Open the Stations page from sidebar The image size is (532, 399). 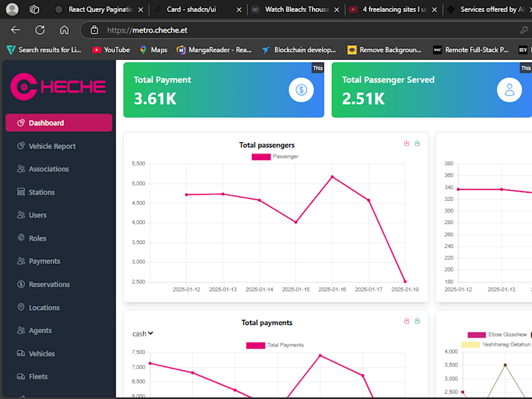pos(36,192)
